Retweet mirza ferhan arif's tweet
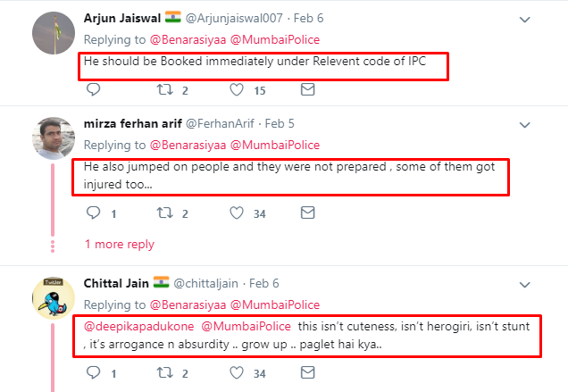The height and width of the screenshot is (392, 568). [165, 213]
